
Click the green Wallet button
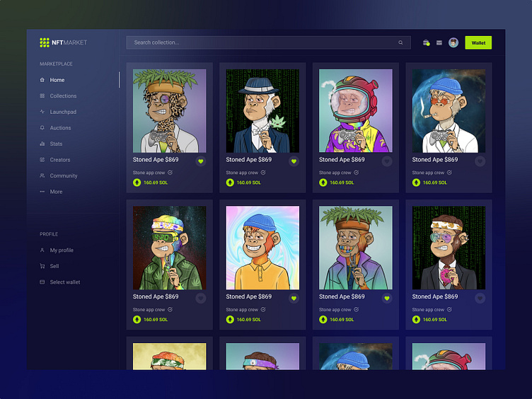478,42
